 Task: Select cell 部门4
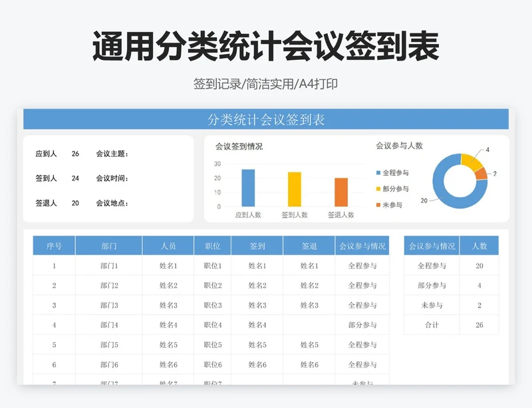[109, 325]
